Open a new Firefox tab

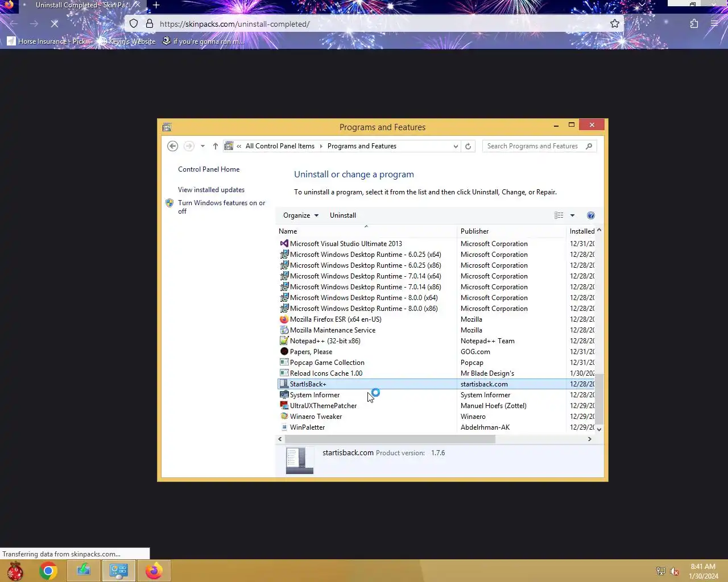156,5
